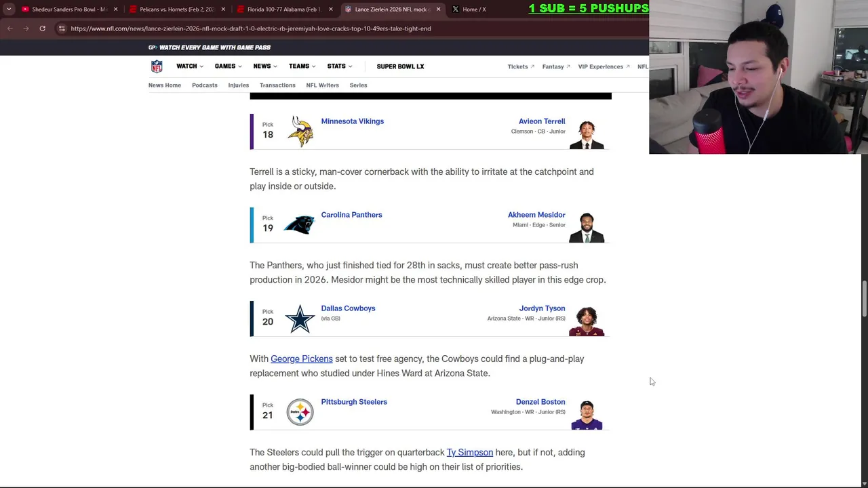Click the browser back arrow
This screenshot has width=868, height=488.
(x=9, y=28)
